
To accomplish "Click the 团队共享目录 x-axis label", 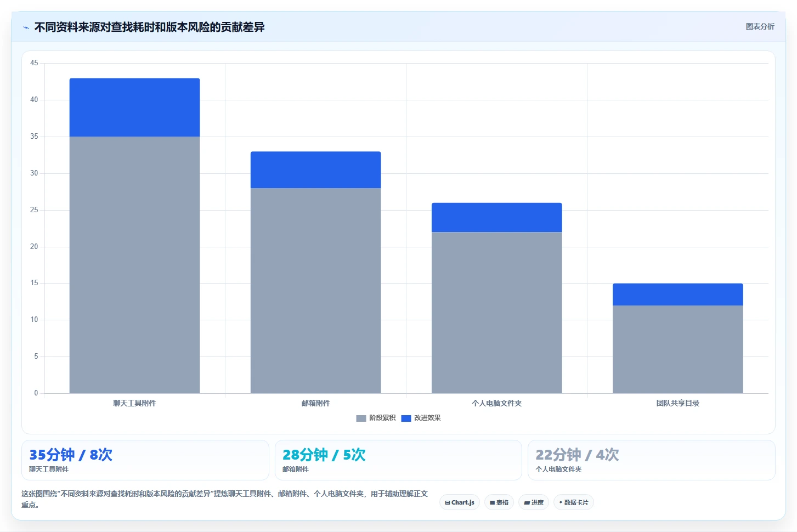I will tap(677, 403).
